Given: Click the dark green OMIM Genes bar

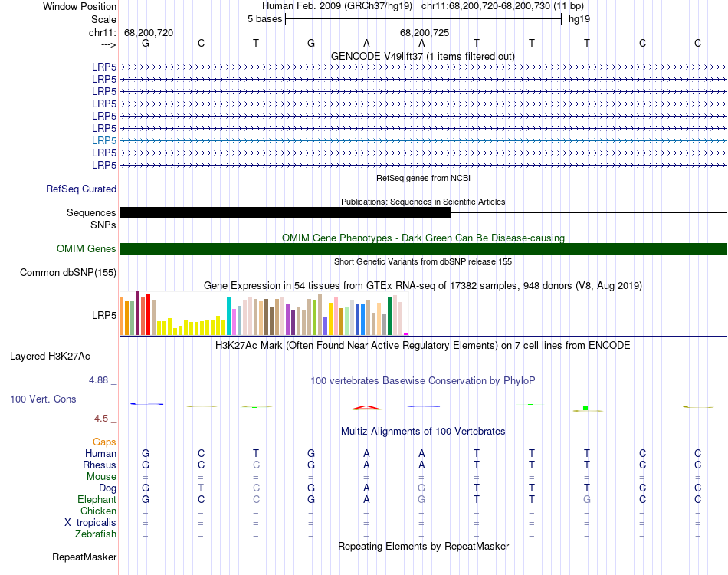Looking at the screenshot, I should click(423, 248).
